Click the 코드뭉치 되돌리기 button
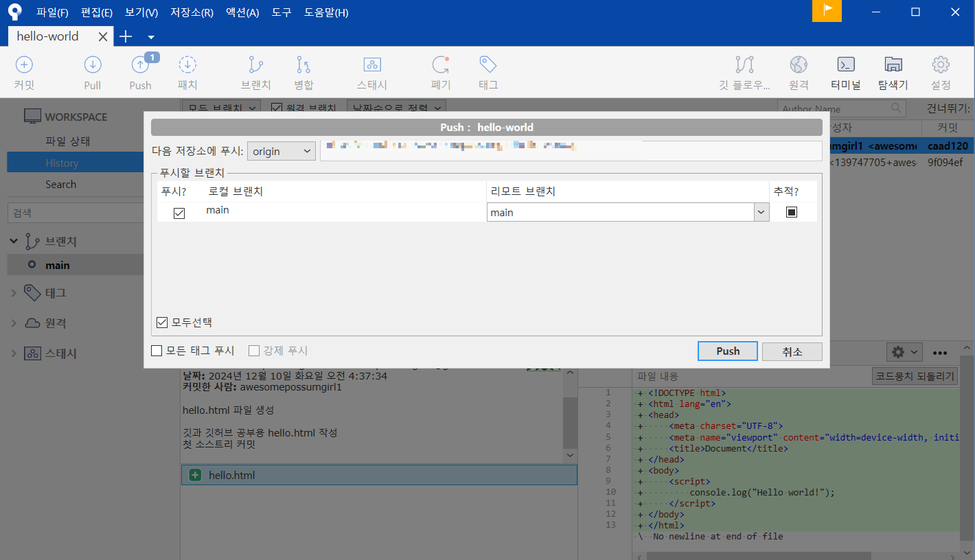This screenshot has height=560, width=975. 914,376
